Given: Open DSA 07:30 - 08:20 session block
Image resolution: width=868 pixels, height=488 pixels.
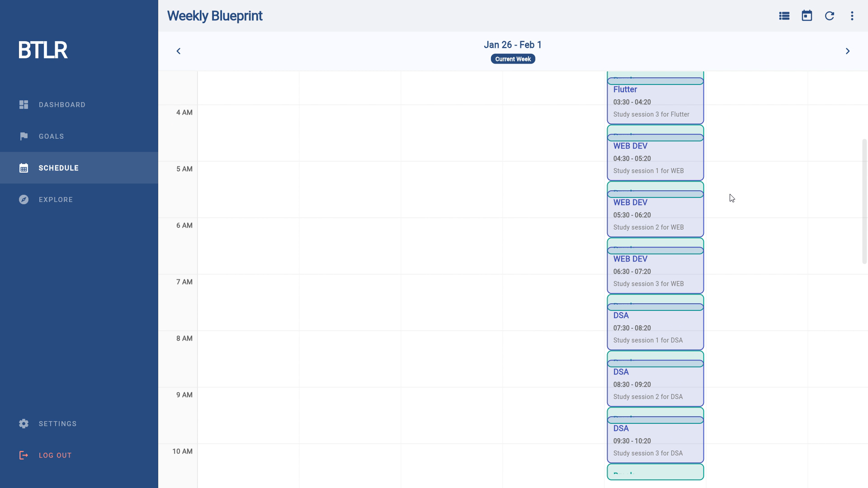Looking at the screenshot, I should tap(655, 328).
